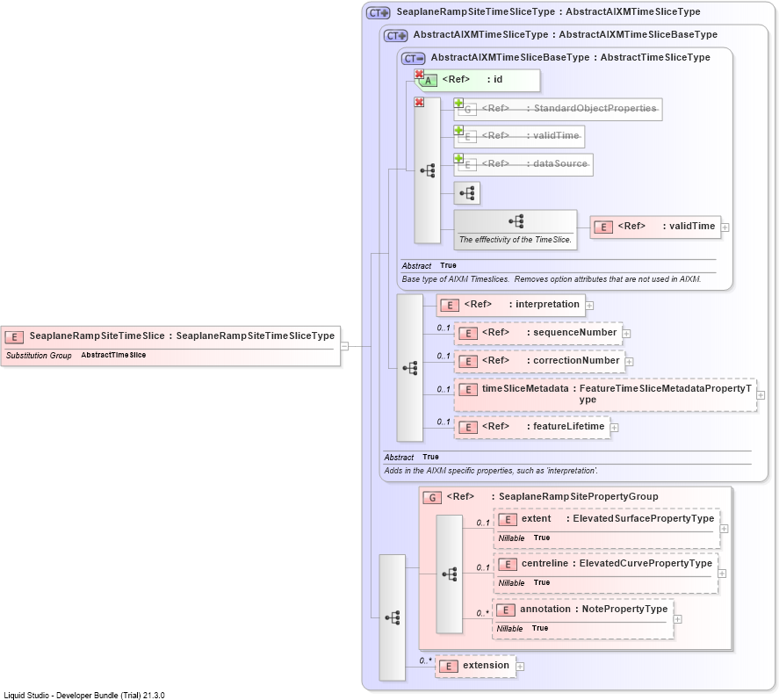
Task: Click the 'Base type of AIXM Timeslices' description
Action: click(x=551, y=279)
